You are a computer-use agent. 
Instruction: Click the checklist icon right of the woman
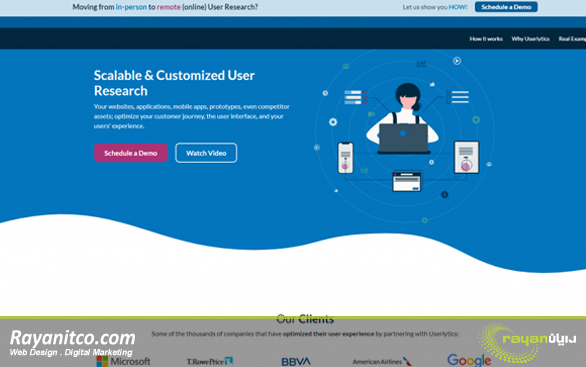pyautogui.click(x=457, y=97)
